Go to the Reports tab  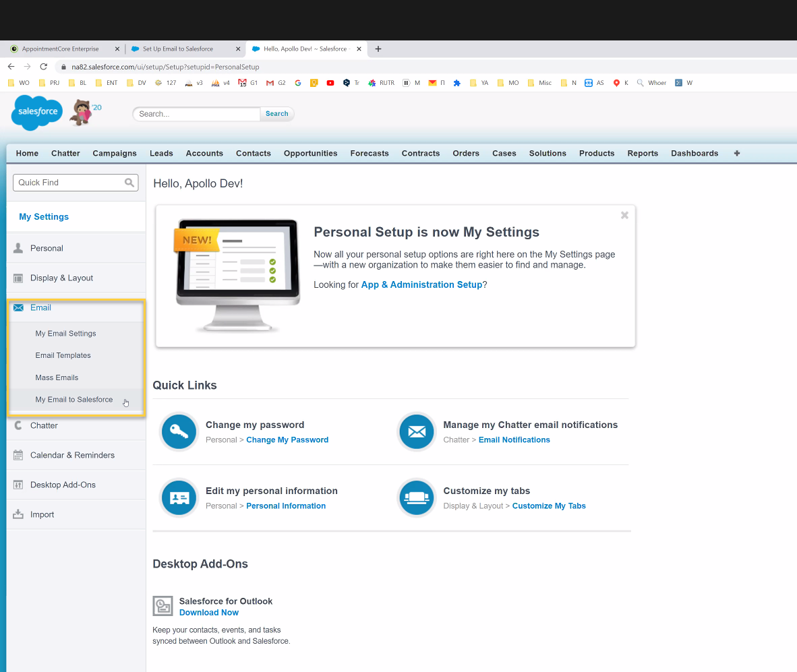(643, 154)
